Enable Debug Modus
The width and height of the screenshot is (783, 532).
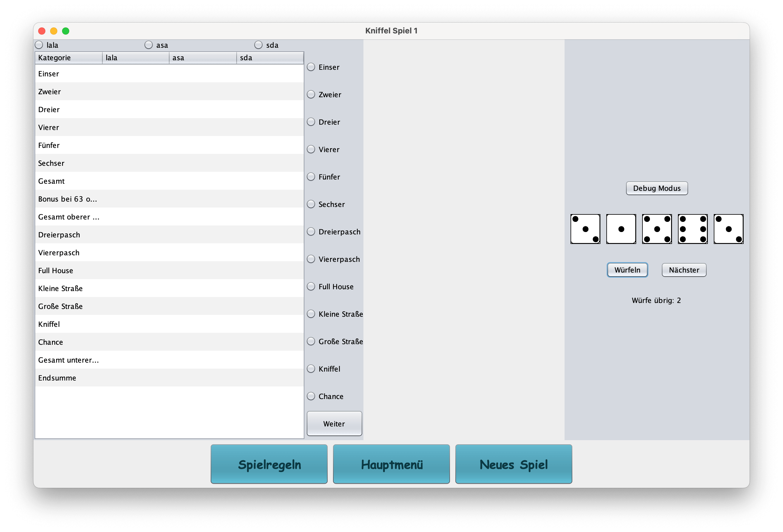[656, 188]
